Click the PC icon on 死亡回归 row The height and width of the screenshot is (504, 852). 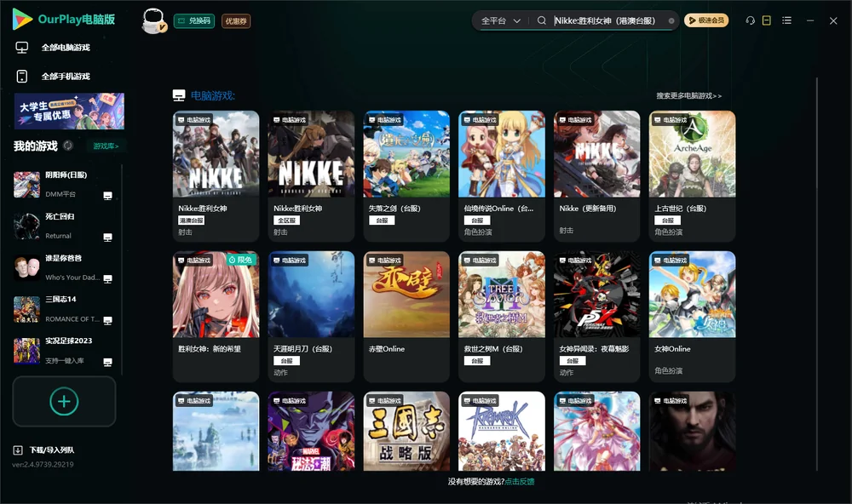(107, 238)
